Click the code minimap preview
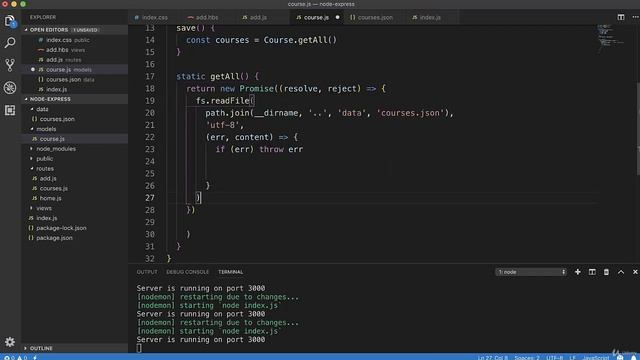 point(611,39)
